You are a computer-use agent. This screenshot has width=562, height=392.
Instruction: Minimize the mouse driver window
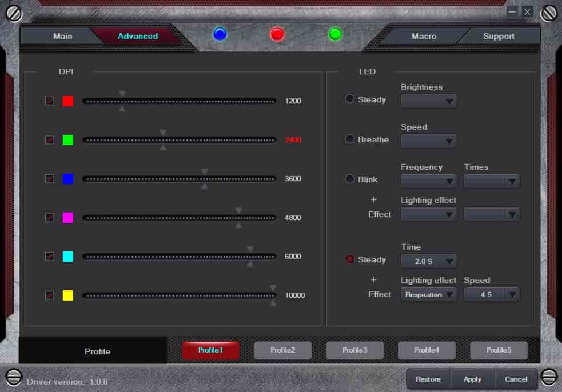coord(512,12)
